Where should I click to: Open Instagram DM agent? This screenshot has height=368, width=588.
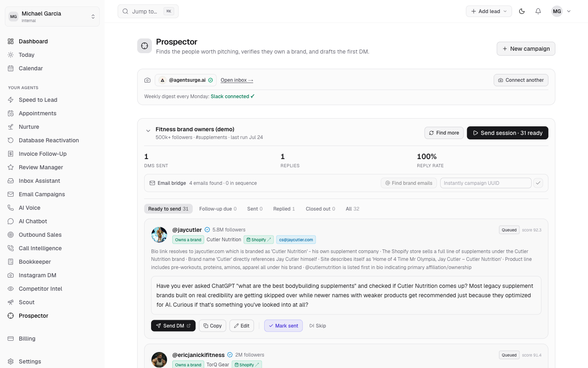52,275
